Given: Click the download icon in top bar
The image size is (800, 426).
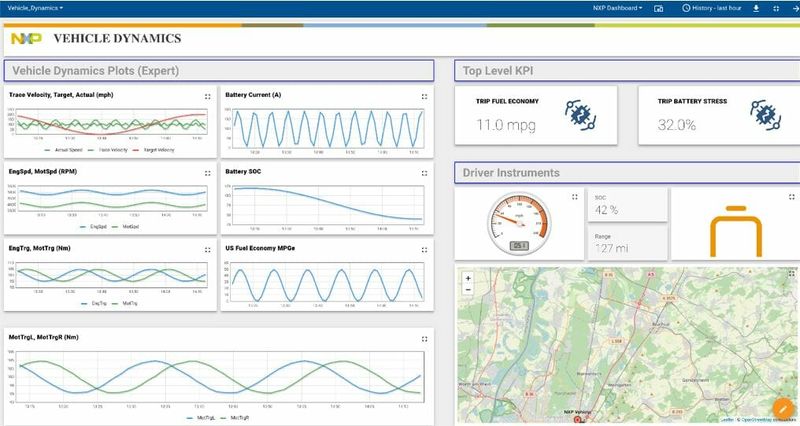Looking at the screenshot, I should pos(756,8).
